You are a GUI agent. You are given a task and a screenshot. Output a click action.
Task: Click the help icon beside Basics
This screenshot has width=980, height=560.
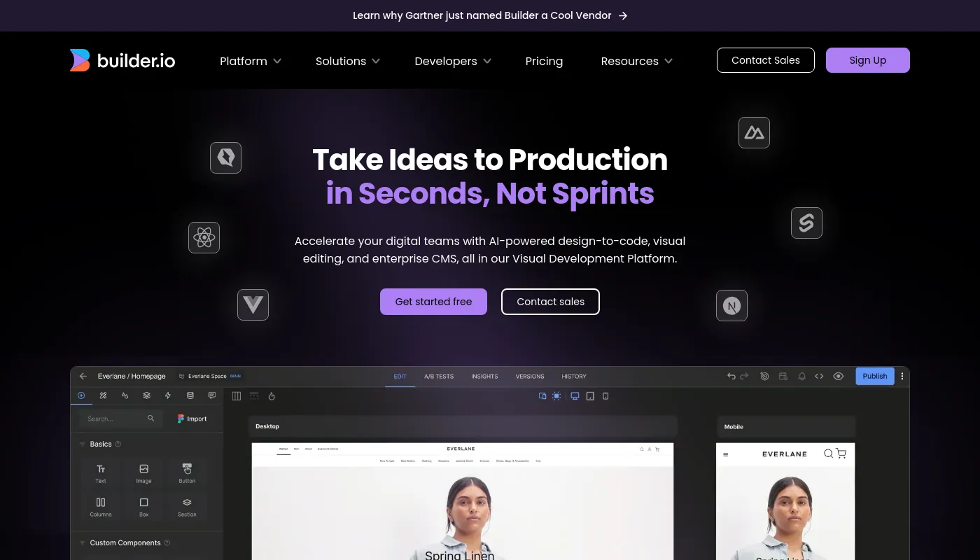click(118, 444)
